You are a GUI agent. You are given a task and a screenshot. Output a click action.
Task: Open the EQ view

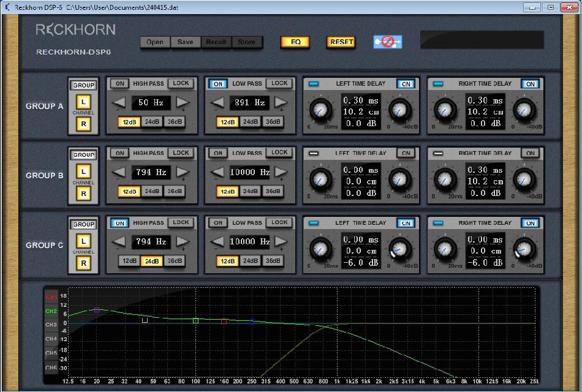coord(295,42)
